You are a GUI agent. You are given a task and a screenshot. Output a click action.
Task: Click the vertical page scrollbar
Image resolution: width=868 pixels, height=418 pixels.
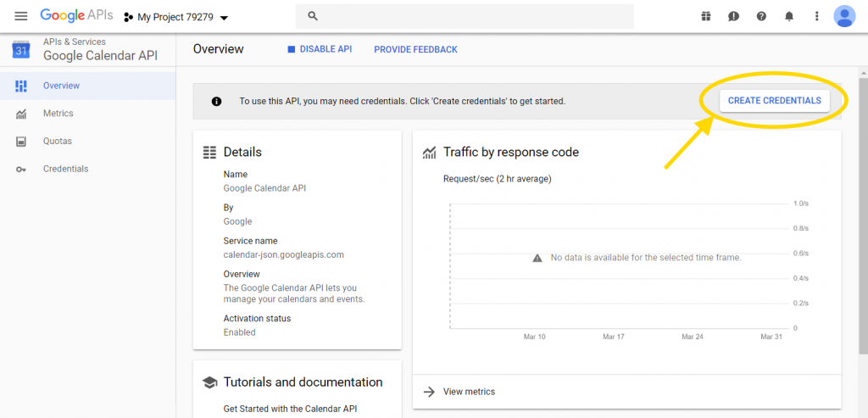click(863, 216)
